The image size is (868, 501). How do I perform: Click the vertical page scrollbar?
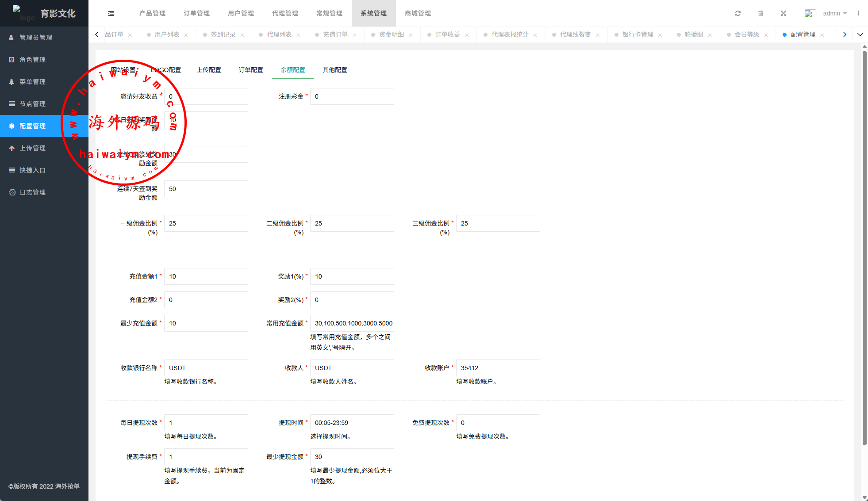click(x=864, y=248)
